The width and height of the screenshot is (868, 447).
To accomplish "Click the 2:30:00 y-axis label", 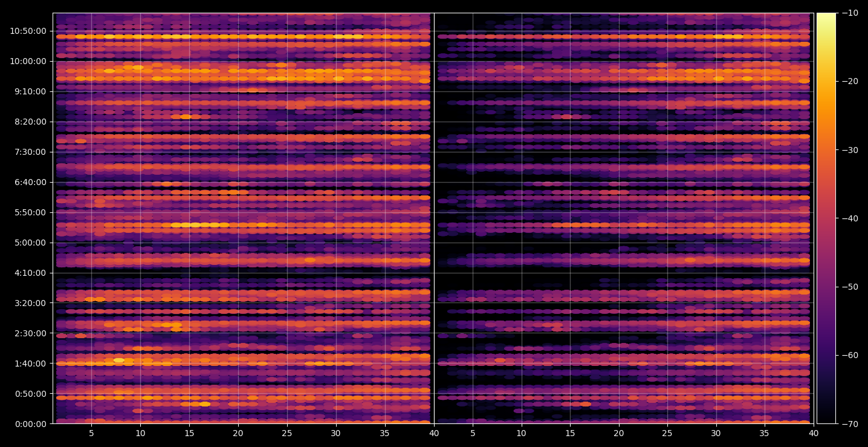I will tap(30, 333).
